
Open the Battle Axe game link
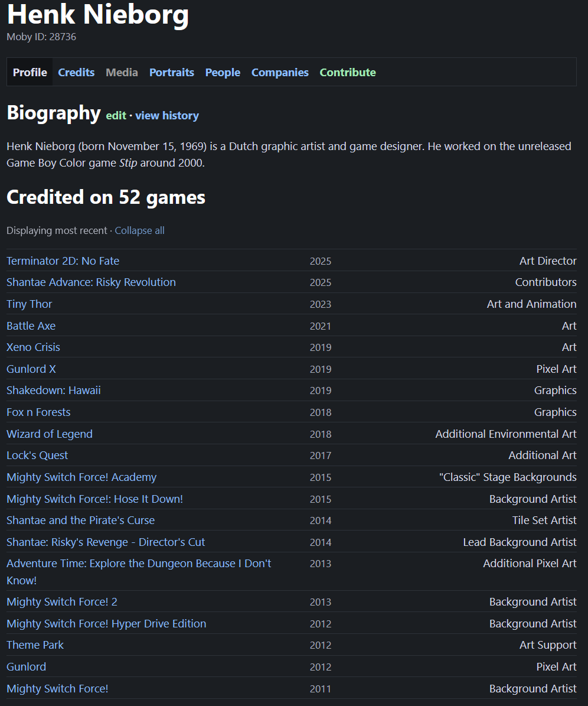pos(31,326)
